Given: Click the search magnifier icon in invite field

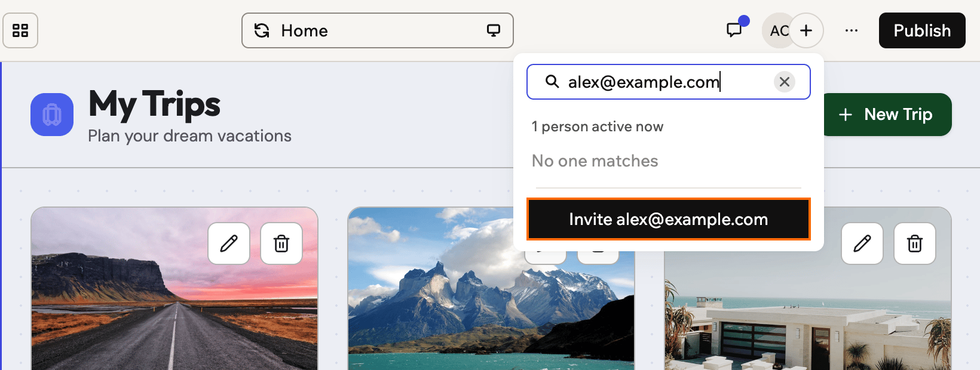Looking at the screenshot, I should (x=552, y=82).
